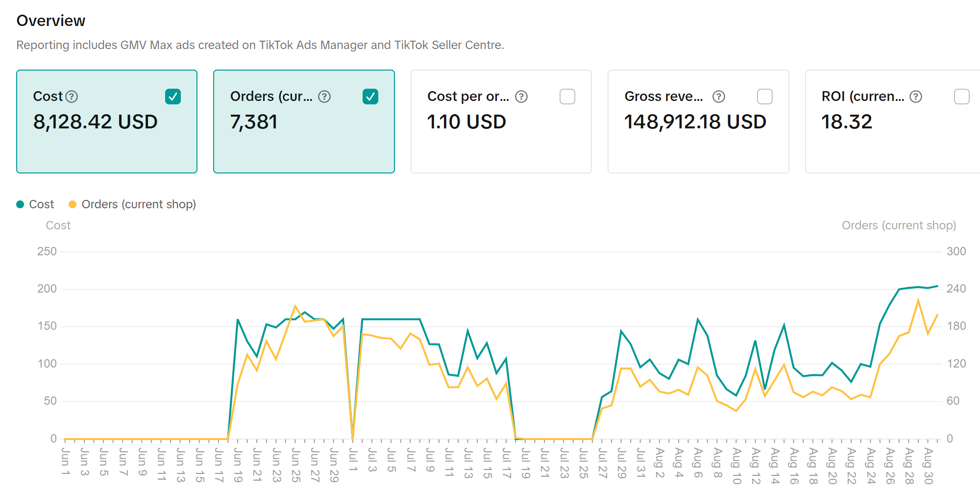The image size is (980, 492).
Task: Click the help icon next to Cost
Action: pyautogui.click(x=72, y=97)
